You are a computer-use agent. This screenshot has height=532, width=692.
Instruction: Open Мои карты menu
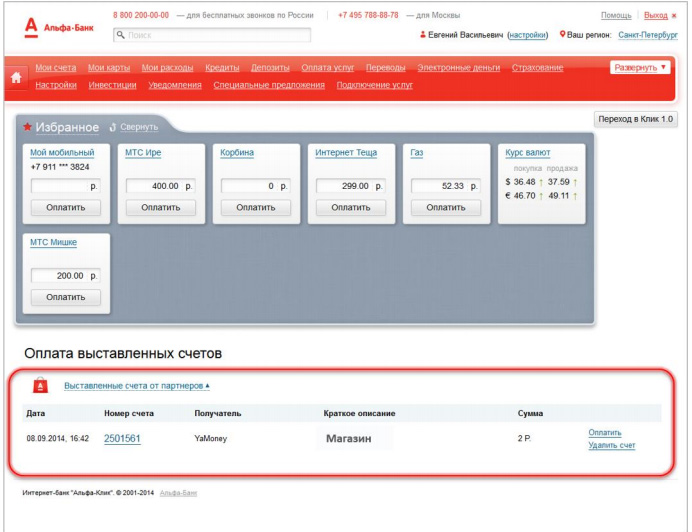click(x=109, y=68)
